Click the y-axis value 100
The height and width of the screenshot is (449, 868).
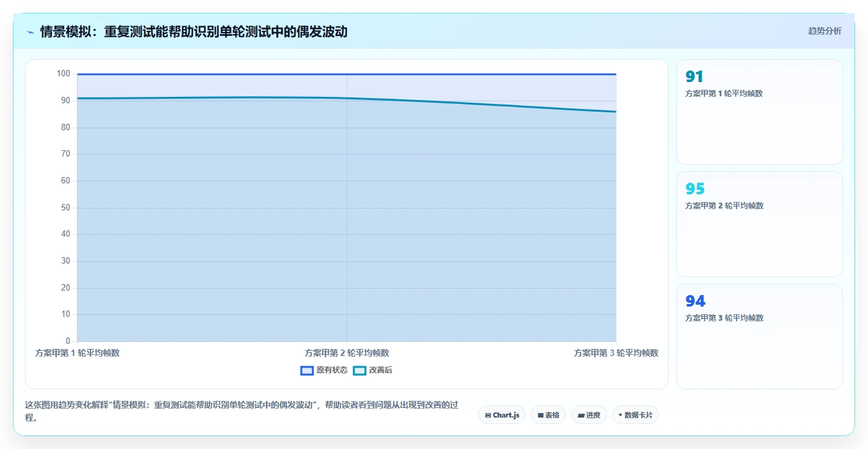coord(63,74)
